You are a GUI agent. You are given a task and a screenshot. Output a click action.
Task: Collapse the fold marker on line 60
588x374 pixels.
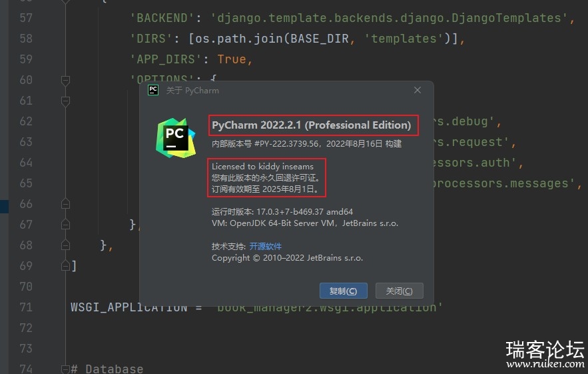[x=65, y=80]
